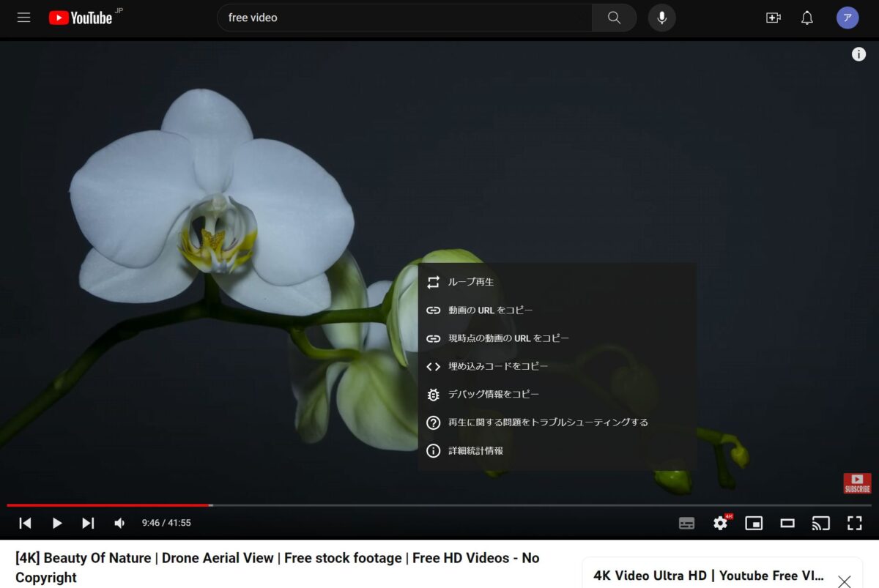The width and height of the screenshot is (879, 588).
Task: Switch to theater mode
Action: point(787,523)
